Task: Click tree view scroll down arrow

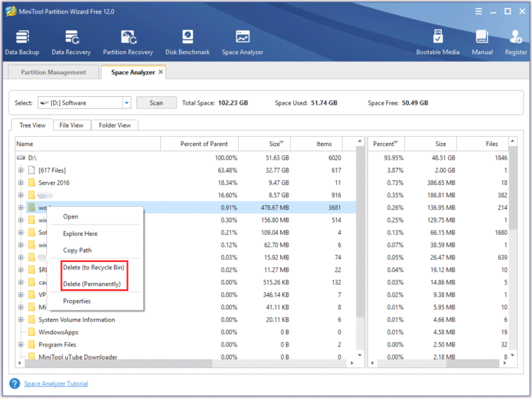Action: 360,355
